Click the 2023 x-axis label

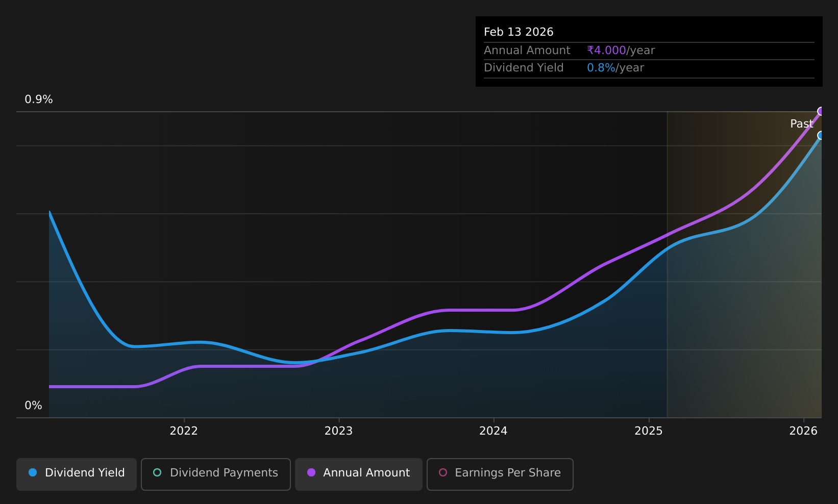(x=338, y=431)
